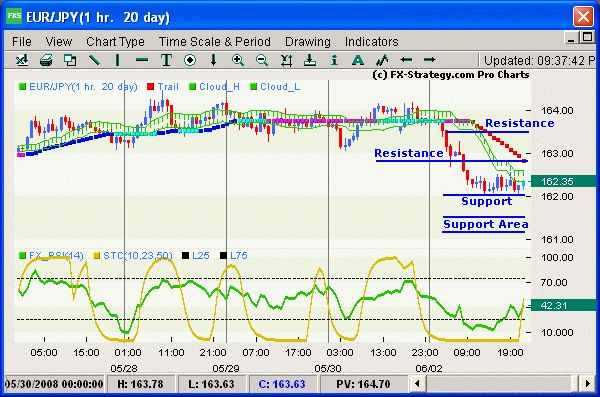600x397 pixels.
Task: Click the left arrow toolbar icon
Action: [x=406, y=60]
